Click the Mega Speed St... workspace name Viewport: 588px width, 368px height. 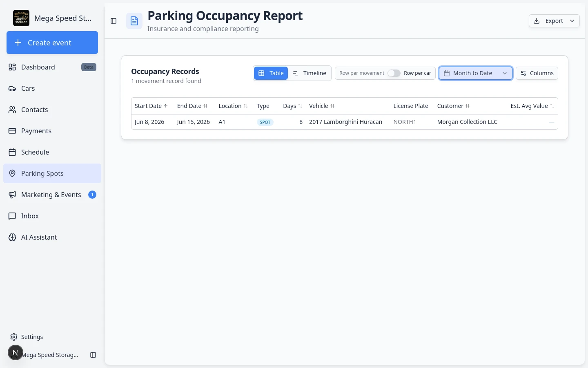coord(63,18)
